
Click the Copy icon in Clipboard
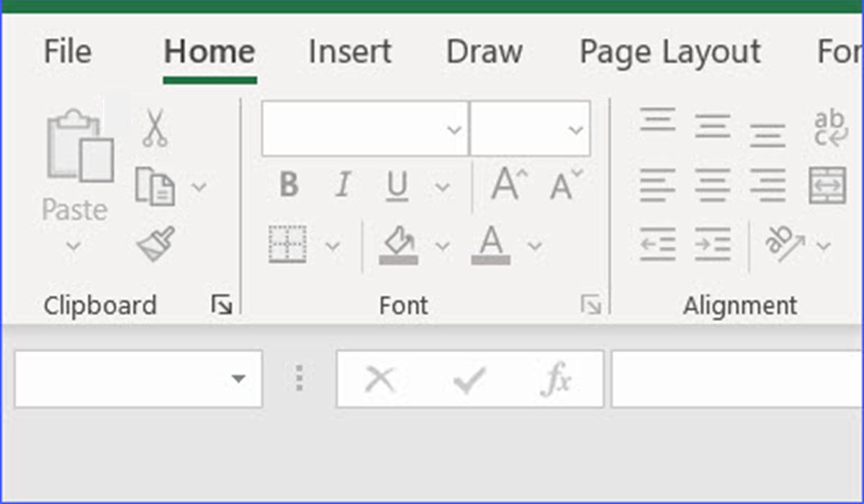[155, 186]
